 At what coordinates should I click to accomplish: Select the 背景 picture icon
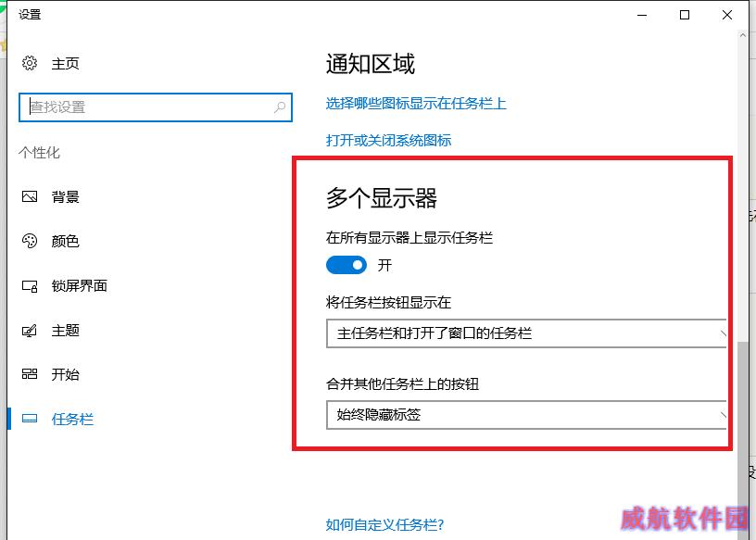[30, 196]
